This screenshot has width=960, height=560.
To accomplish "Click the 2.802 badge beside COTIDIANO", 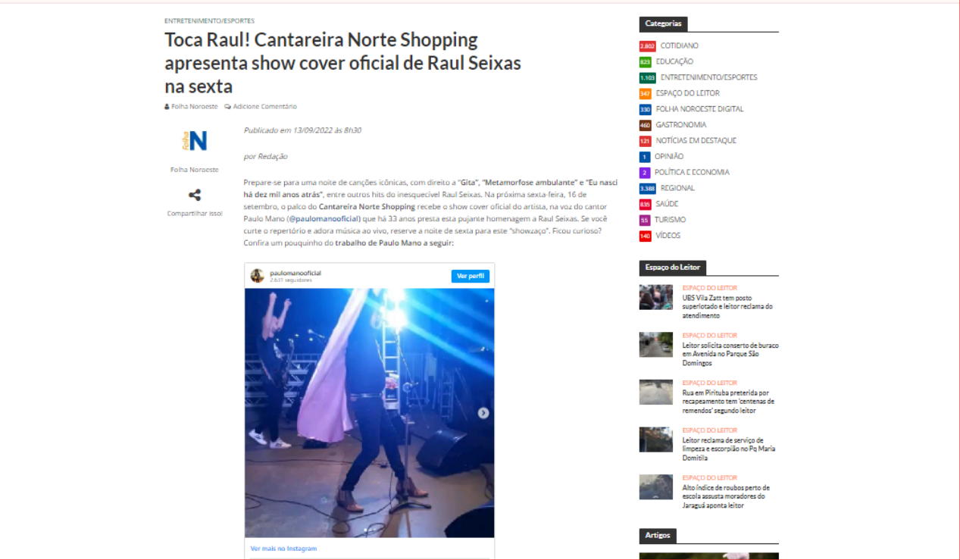I will coord(647,46).
